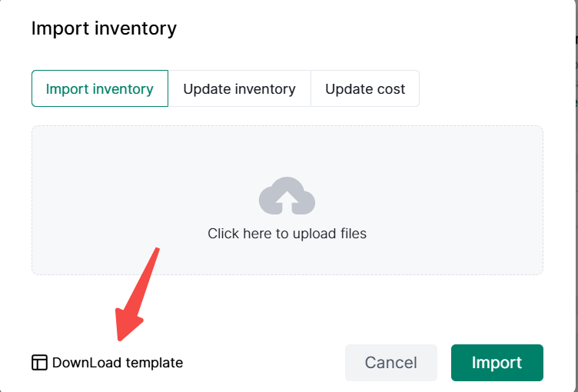Screen dimensions: 578x392
Task: Open the DownLoad template link
Action: (117, 363)
